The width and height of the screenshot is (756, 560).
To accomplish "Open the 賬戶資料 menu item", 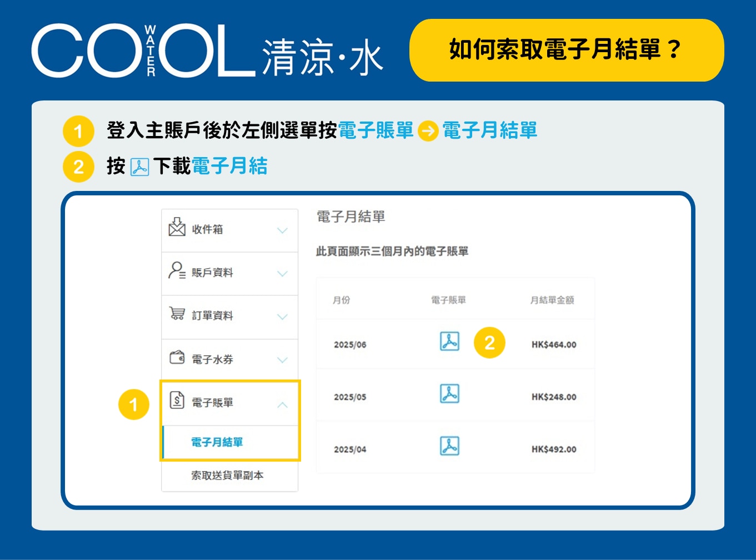I will [229, 274].
